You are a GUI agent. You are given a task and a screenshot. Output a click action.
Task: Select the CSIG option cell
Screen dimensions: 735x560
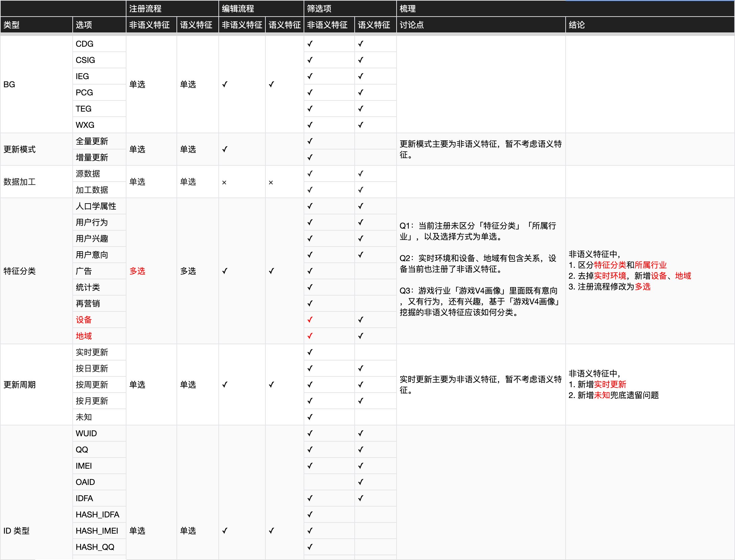(99, 60)
